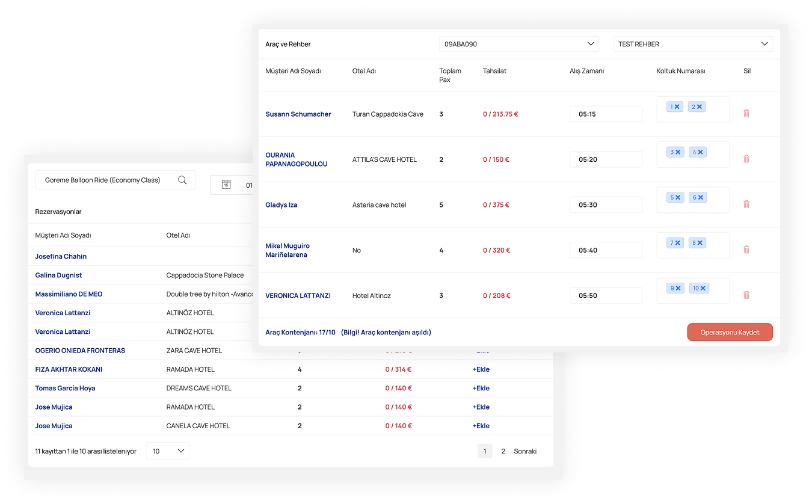Click Sonraki to view next page
This screenshot has height=504, width=812.
tap(525, 451)
